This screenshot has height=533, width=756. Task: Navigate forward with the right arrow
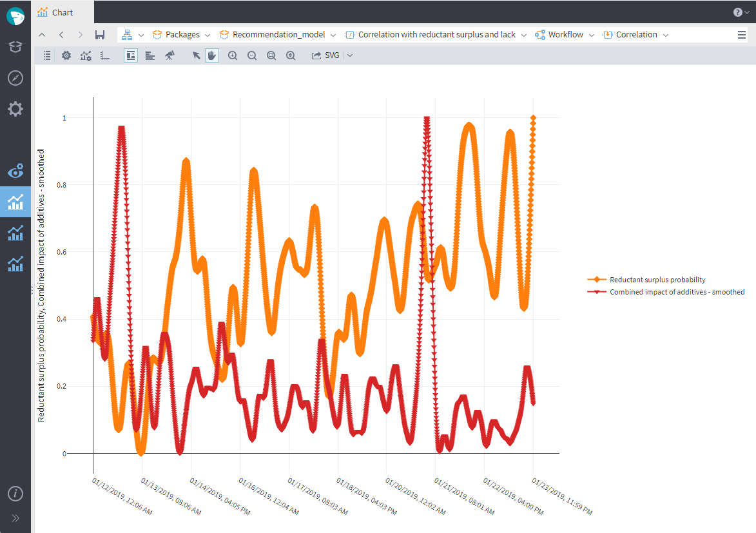pos(81,35)
